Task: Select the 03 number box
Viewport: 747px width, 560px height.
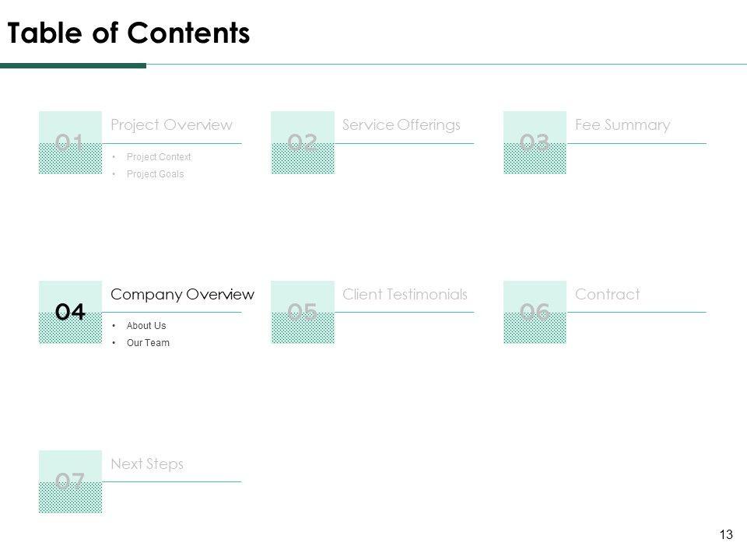Action: 535,142
